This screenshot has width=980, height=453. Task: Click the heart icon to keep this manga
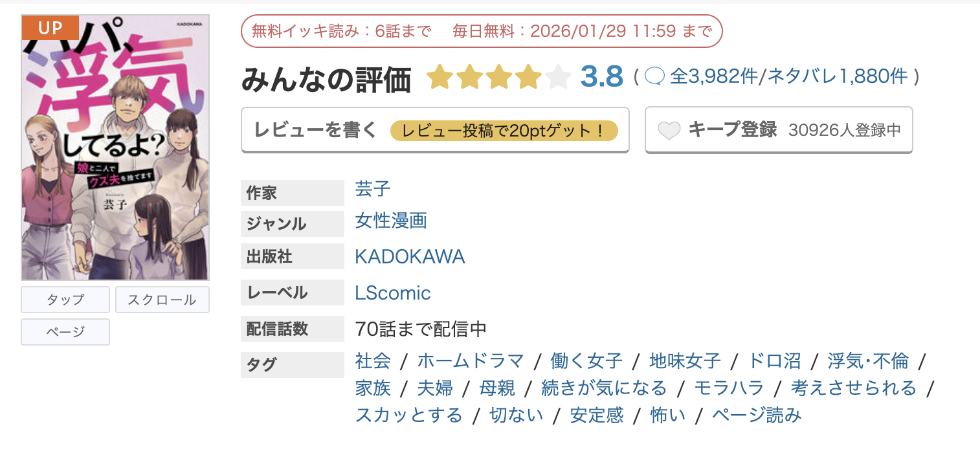pos(667,129)
